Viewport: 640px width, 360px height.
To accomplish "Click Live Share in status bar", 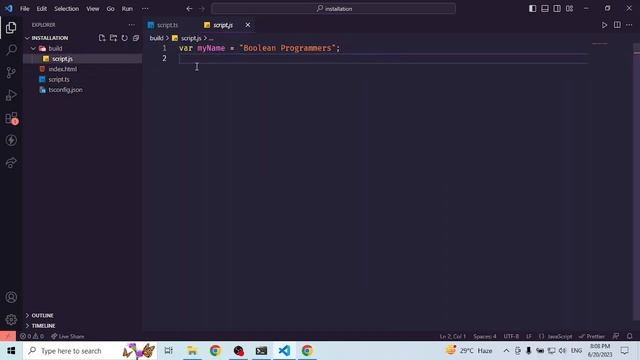I will (68, 336).
